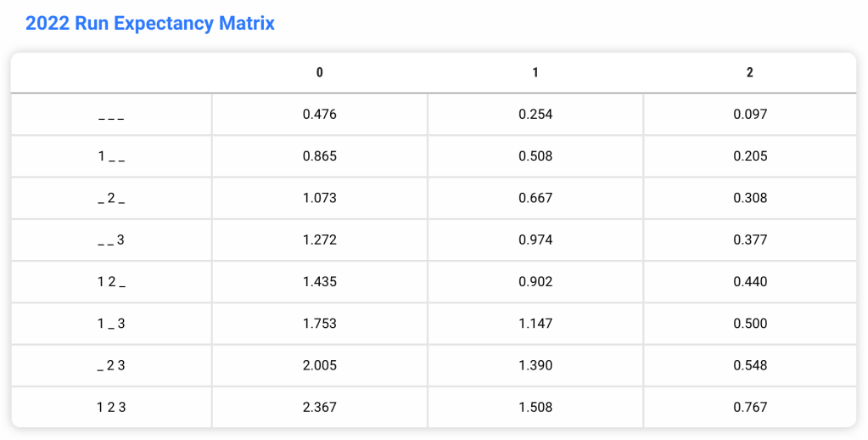
Task: Select the second-and-third runners row label
Action: click(x=111, y=366)
